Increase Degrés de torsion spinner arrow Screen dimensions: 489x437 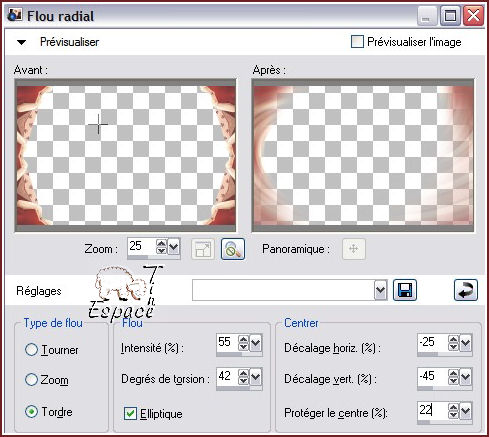pos(244,374)
